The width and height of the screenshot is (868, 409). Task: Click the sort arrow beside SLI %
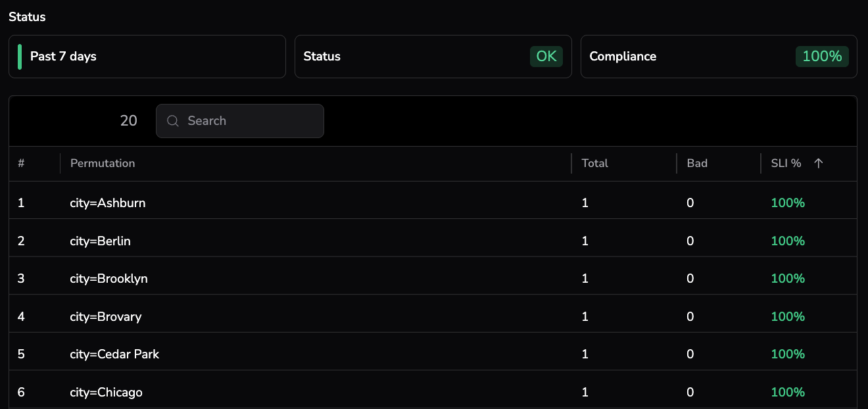tap(818, 164)
